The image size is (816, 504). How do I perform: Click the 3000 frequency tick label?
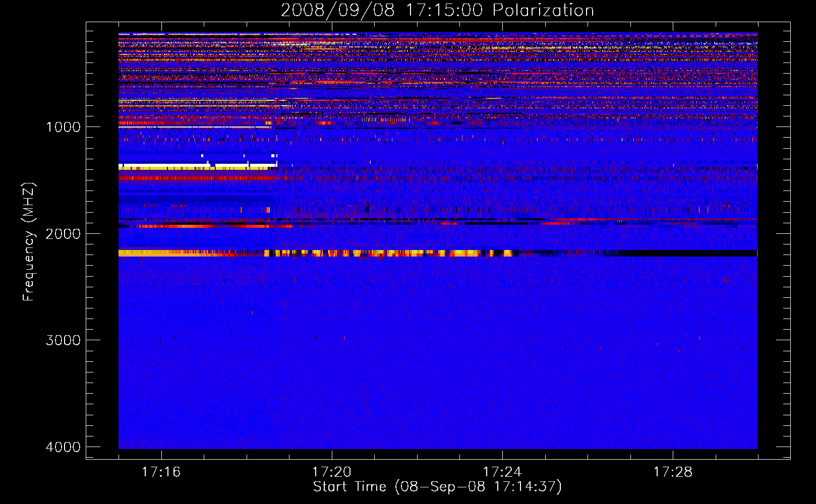[x=64, y=340]
